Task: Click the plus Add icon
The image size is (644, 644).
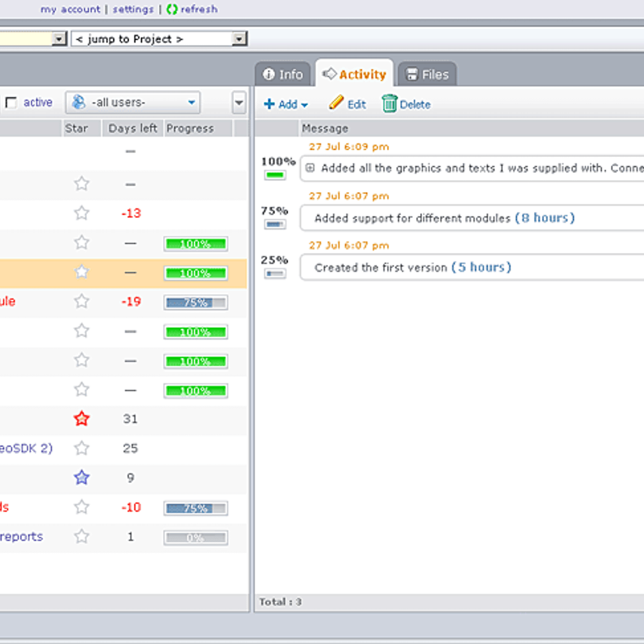Action: coord(269,104)
